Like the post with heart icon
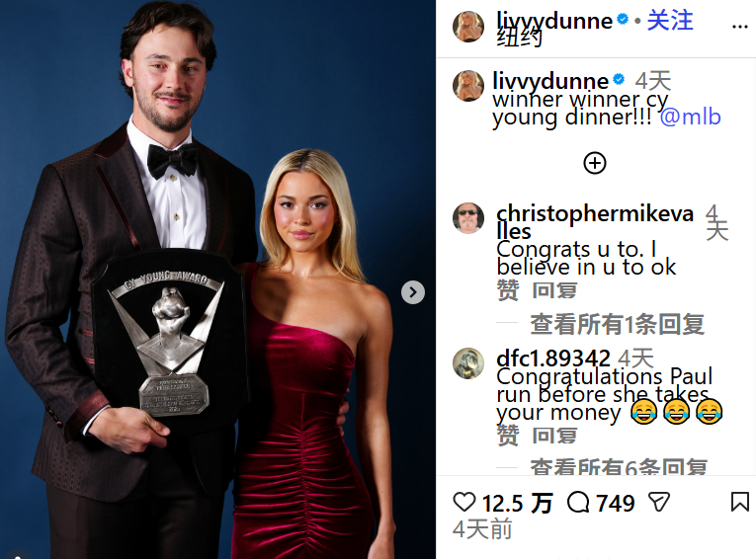 (x=464, y=502)
